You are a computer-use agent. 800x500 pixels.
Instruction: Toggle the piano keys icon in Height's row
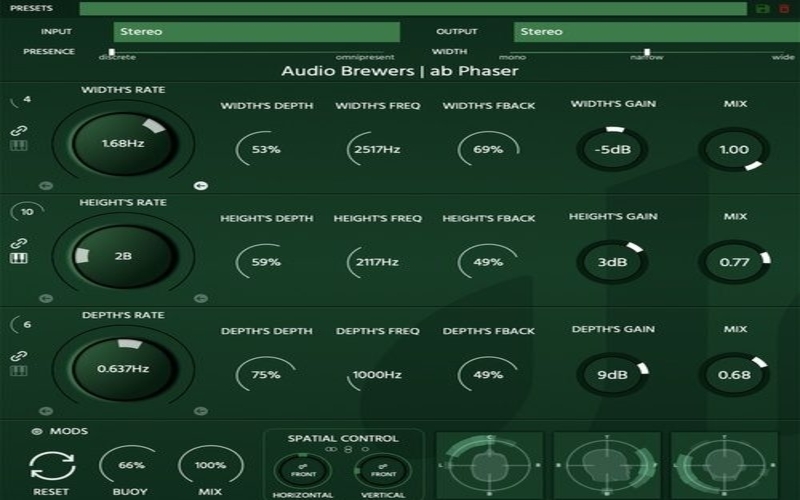pyautogui.click(x=19, y=259)
